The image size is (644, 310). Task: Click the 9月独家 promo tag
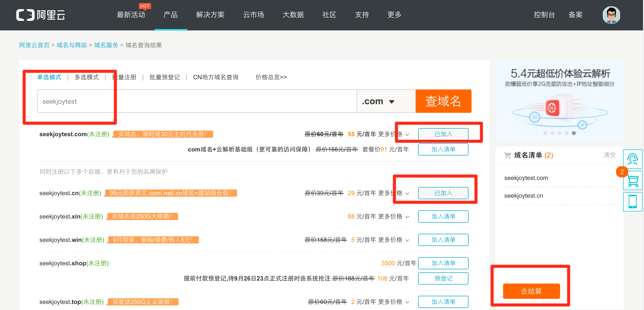click(x=153, y=240)
